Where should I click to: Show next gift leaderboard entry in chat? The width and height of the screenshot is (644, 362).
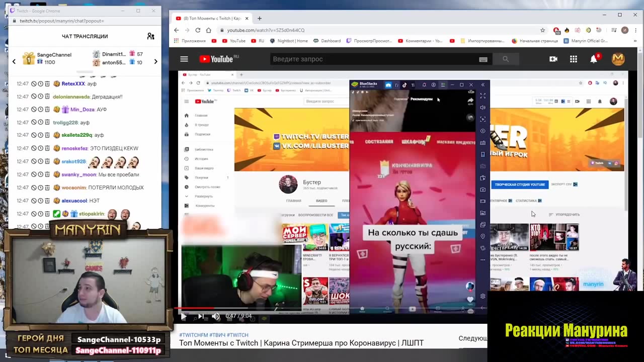point(155,61)
